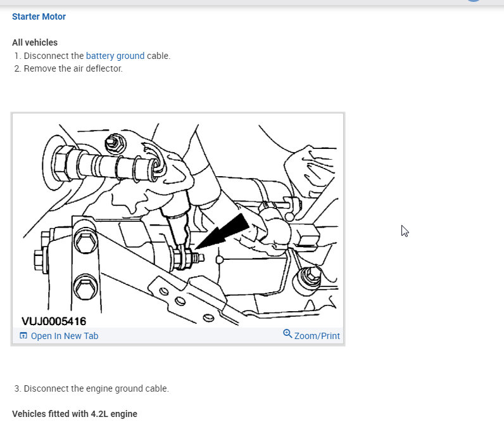Viewport: 504px width, 436px height.
Task: Click step 'Remove the air deflector.'
Action: point(73,68)
